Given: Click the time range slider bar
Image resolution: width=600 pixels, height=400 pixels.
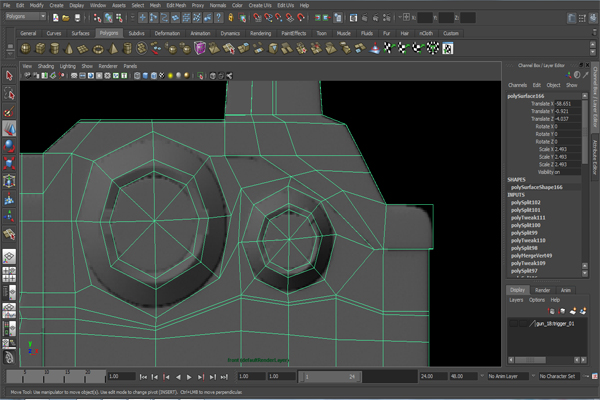Looking at the screenshot, I should point(330,377).
